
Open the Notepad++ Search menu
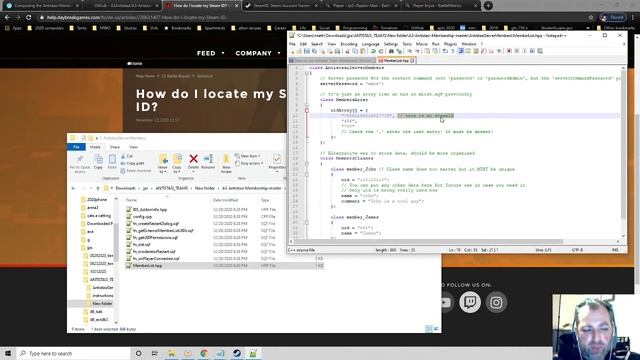tap(317, 44)
